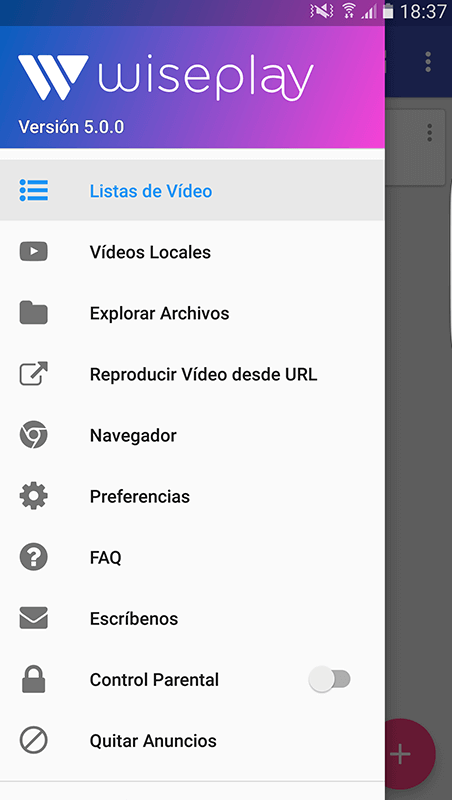
Task: Open Preferencias menu entry
Action: [x=192, y=496]
